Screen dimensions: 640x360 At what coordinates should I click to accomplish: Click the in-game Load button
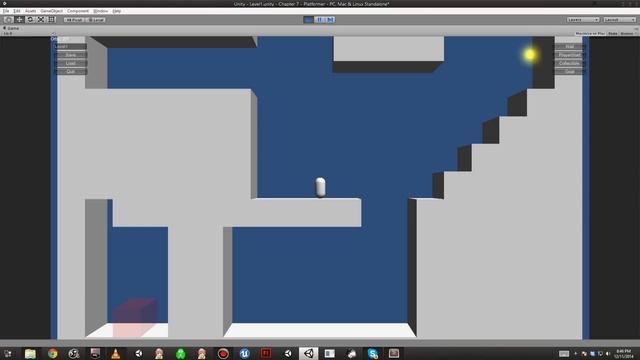click(71, 63)
